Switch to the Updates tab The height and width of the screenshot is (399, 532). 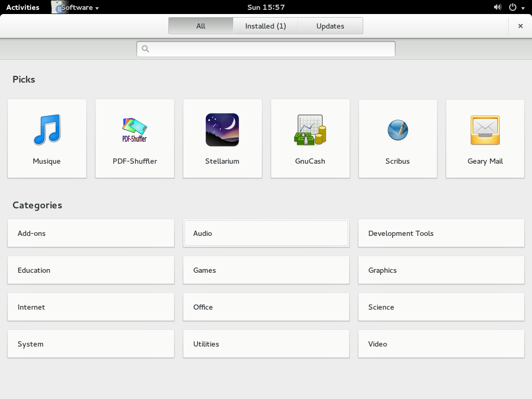tap(330, 26)
